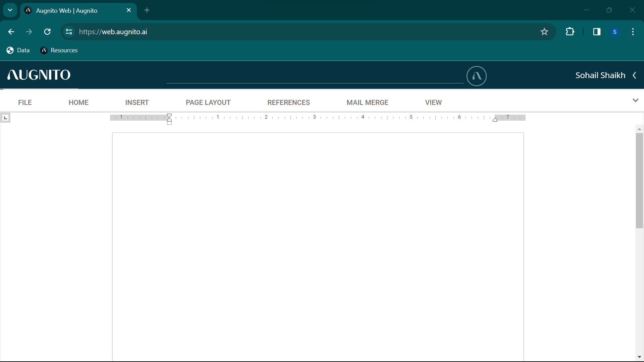Open Chrome profile avatar S

[614, 32]
